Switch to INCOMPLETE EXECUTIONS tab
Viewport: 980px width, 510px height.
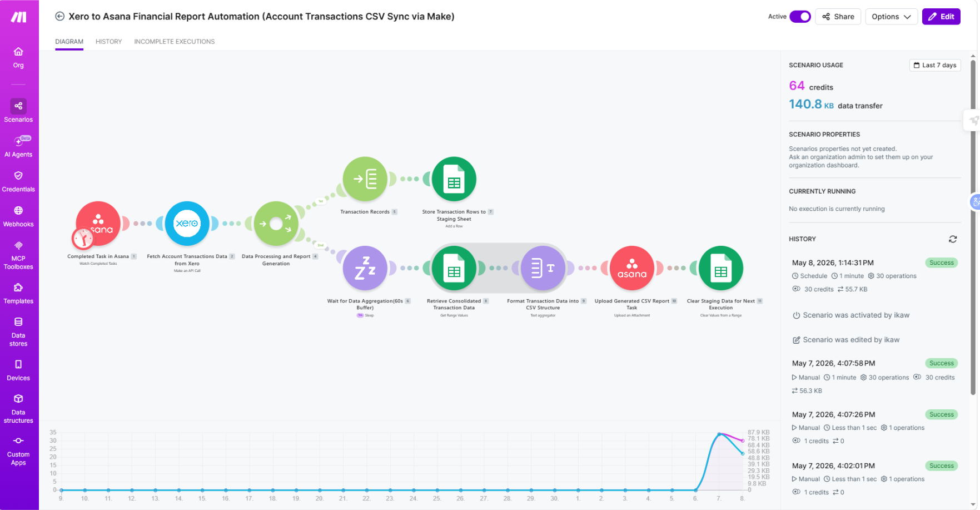point(174,42)
